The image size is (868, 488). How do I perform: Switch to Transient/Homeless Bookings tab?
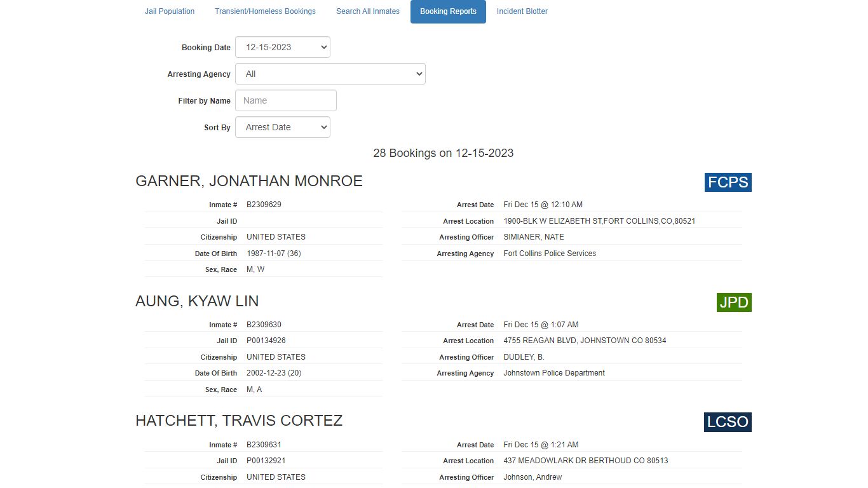(x=265, y=11)
